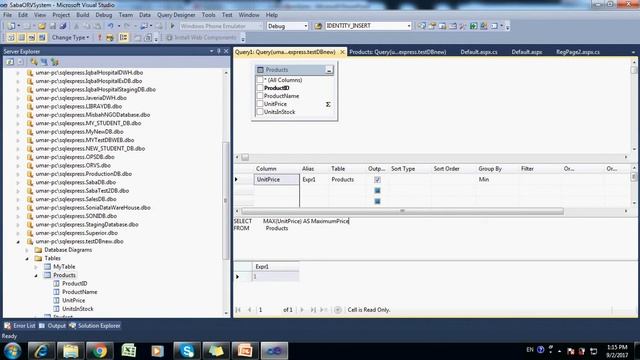640x360 pixels.
Task: Check the ProductName column checkbox
Action: coord(260,96)
